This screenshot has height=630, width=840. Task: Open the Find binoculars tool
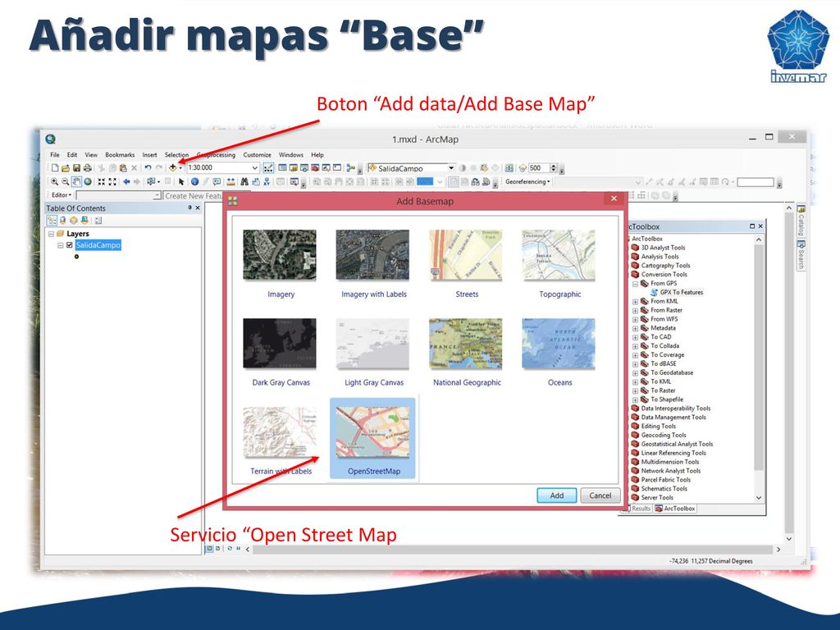[244, 181]
